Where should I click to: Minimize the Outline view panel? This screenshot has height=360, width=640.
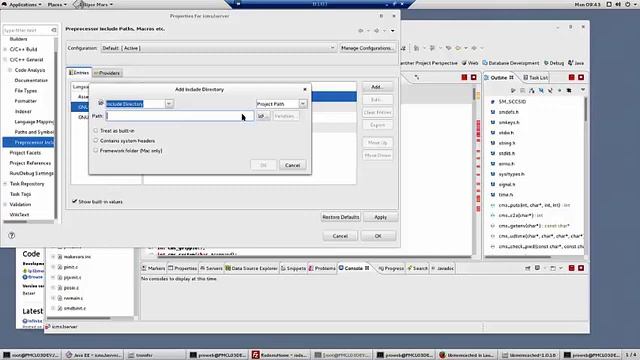click(571, 77)
